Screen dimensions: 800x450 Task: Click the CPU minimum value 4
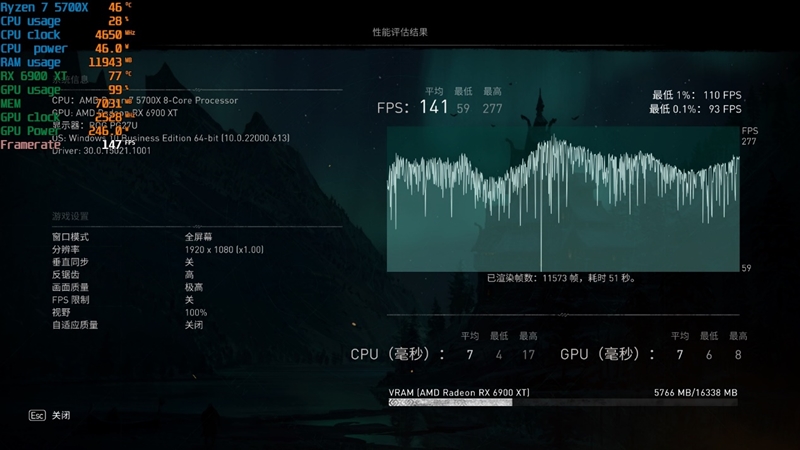coord(498,355)
